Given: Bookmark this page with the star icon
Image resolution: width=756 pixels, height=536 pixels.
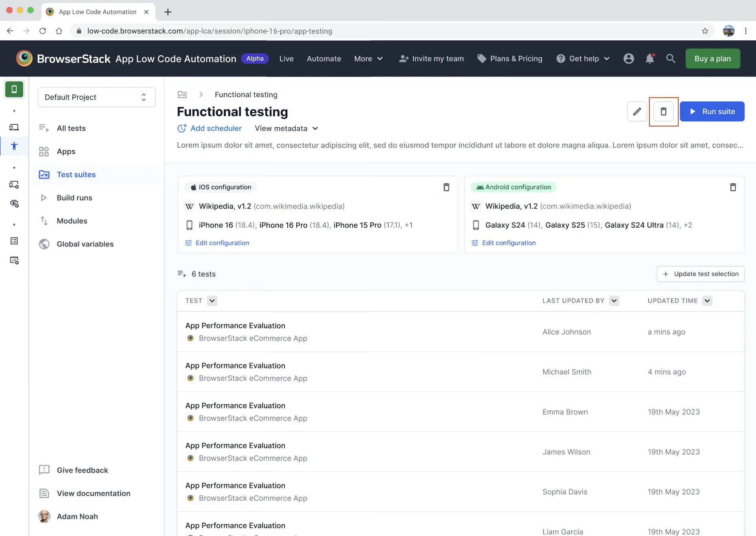Looking at the screenshot, I should pos(705,31).
